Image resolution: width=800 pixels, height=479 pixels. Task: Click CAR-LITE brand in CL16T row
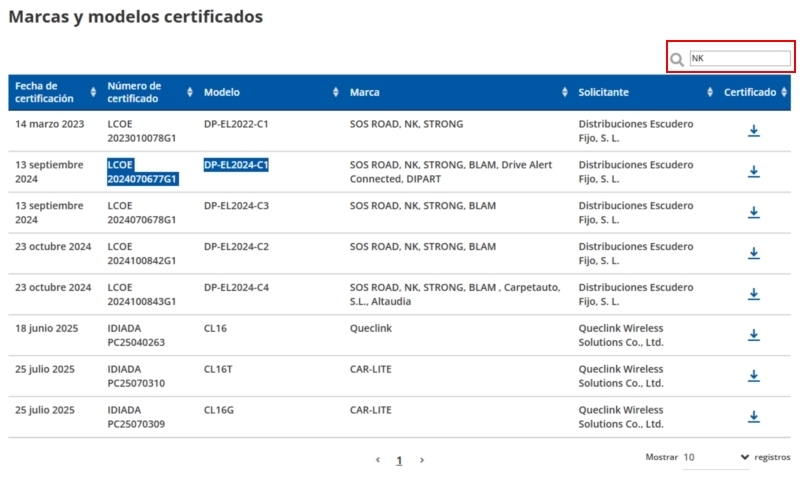(x=370, y=369)
